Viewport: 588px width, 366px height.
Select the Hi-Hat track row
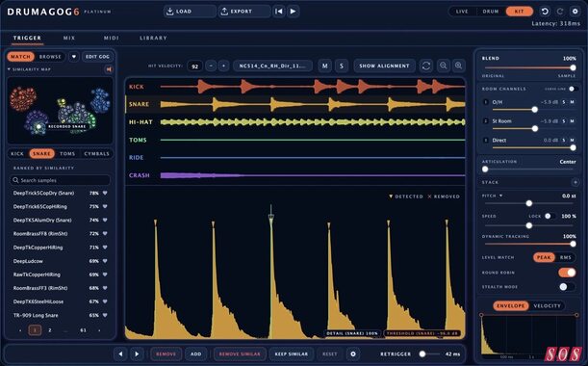pos(295,122)
